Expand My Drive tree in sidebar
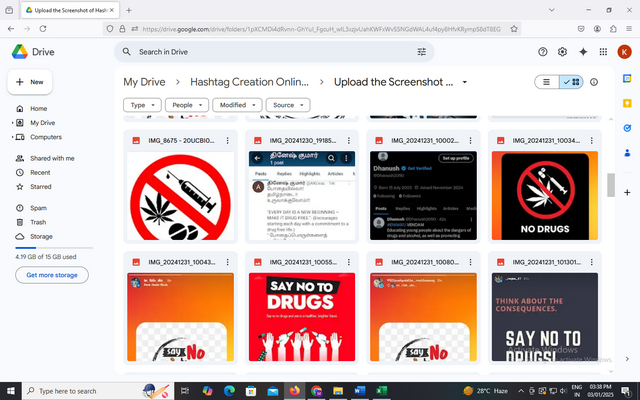Viewport: 640px width, 400px height. coord(10,123)
